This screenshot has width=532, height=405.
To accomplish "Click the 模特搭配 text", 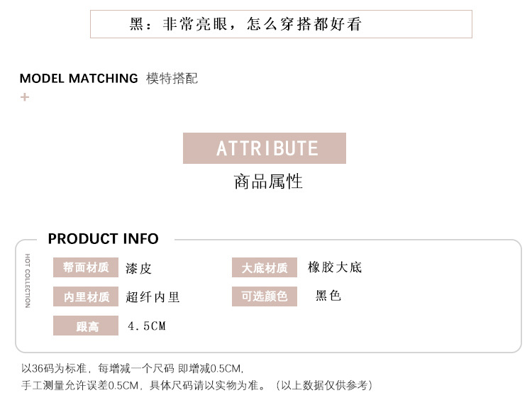I will point(172,78).
